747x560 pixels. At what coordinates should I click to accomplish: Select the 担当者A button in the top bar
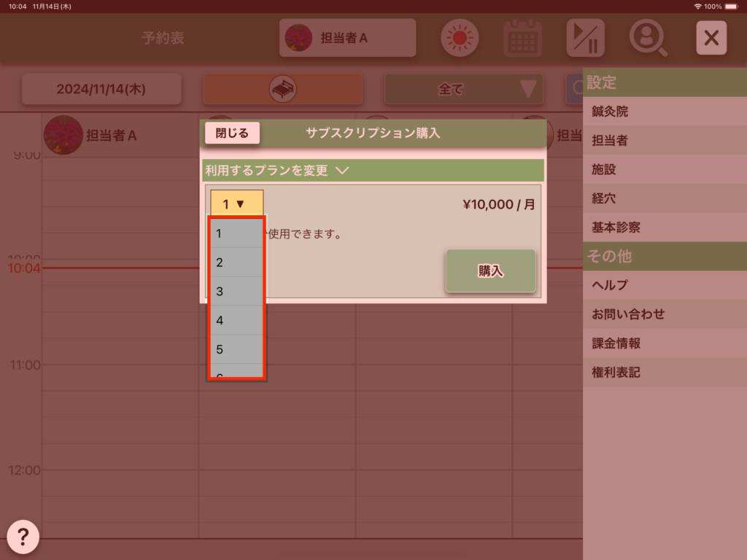coord(347,38)
